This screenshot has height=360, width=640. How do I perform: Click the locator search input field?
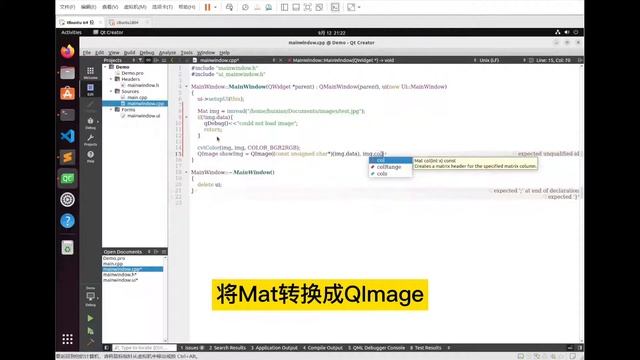pyautogui.click(x=144, y=348)
